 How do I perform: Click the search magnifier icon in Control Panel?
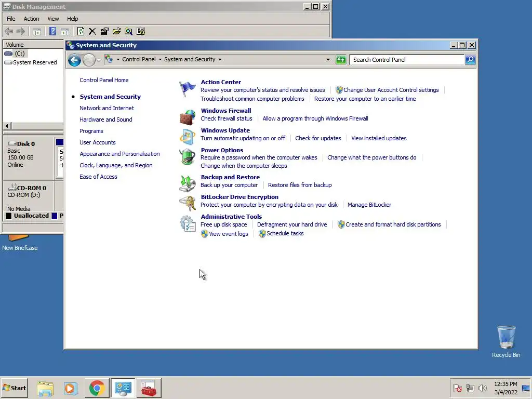pyautogui.click(x=470, y=60)
